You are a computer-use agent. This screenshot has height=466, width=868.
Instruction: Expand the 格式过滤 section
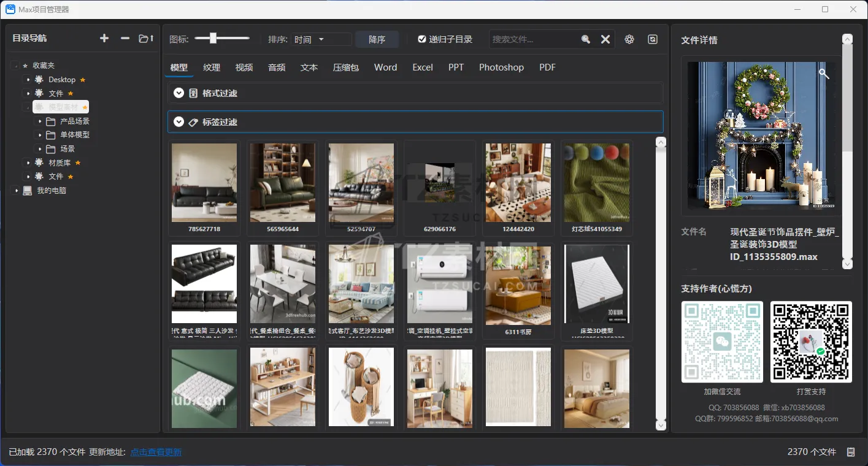(179, 93)
